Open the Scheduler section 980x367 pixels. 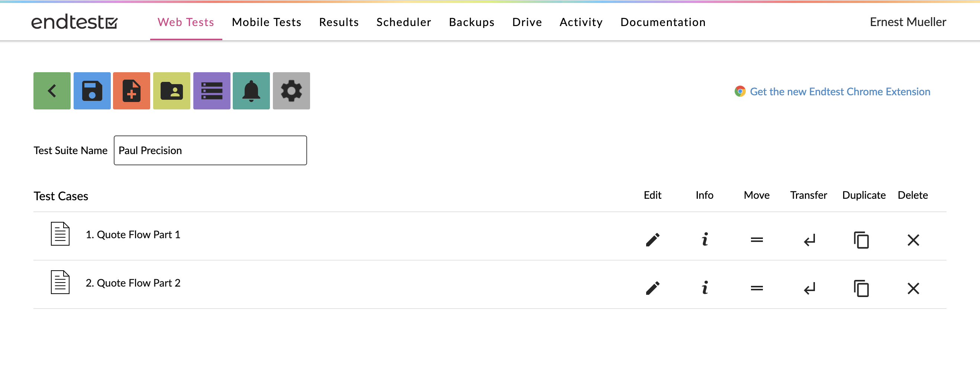tap(403, 22)
